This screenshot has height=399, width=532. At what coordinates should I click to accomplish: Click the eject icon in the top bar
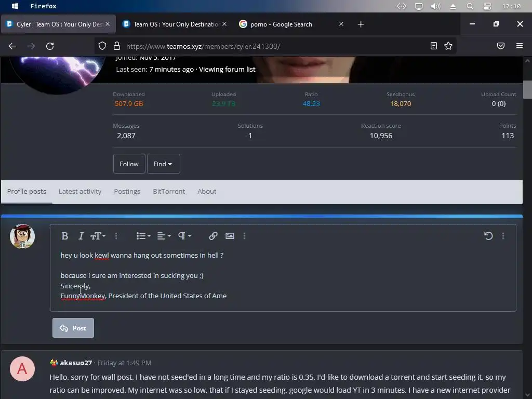point(453,6)
